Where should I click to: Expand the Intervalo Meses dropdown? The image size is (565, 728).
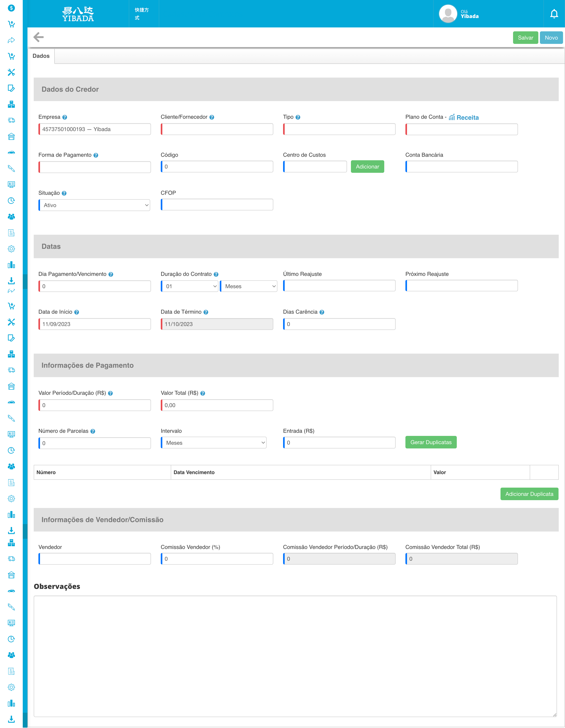(x=214, y=443)
